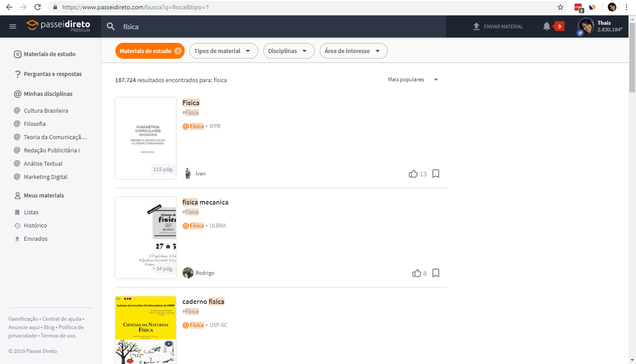Go to Perguntas e respostas

53,74
